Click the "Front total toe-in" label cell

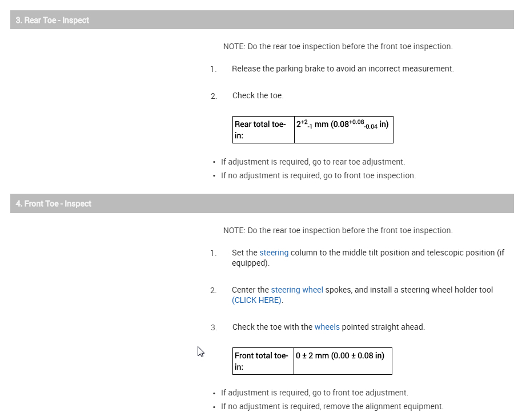tap(263, 361)
